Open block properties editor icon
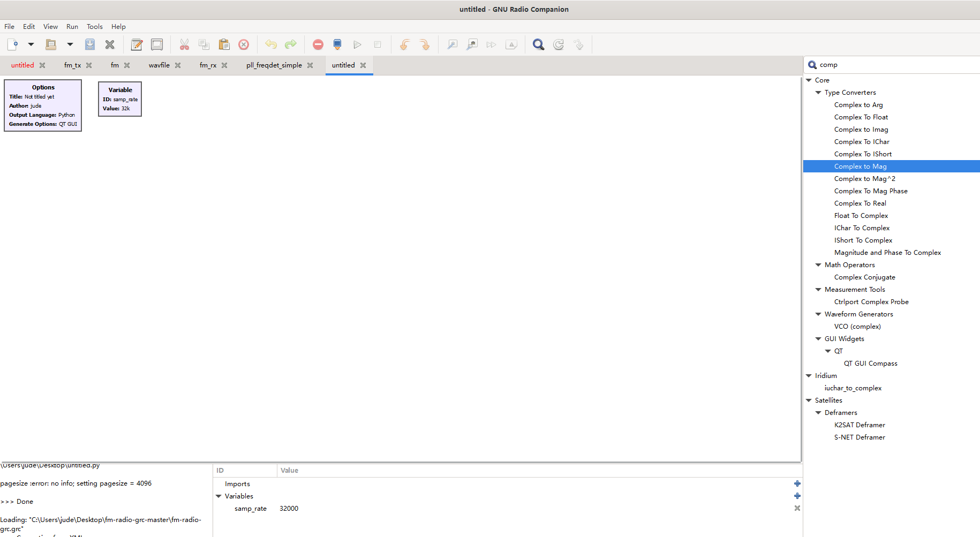Screen dimensions: 980x537 point(137,44)
